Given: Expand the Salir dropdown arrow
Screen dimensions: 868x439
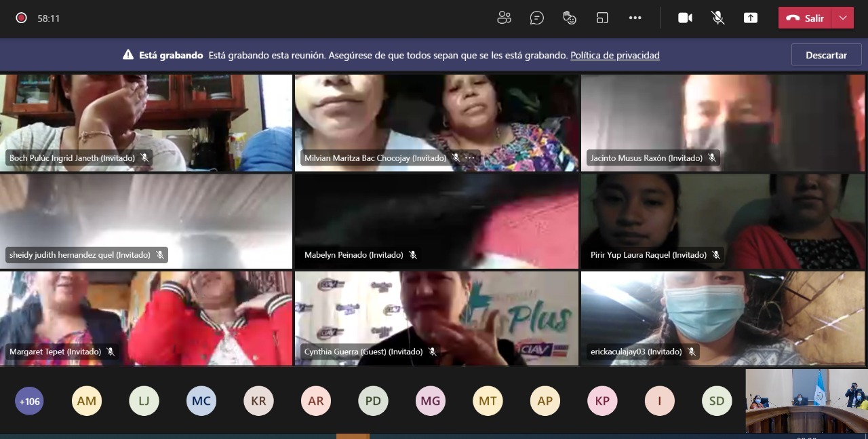Looking at the screenshot, I should click(843, 18).
